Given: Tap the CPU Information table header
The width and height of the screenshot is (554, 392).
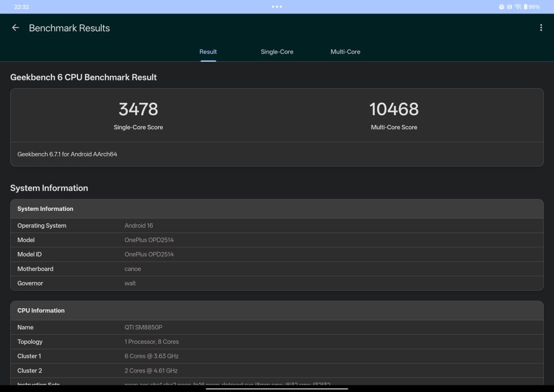Looking at the screenshot, I should coord(276,310).
